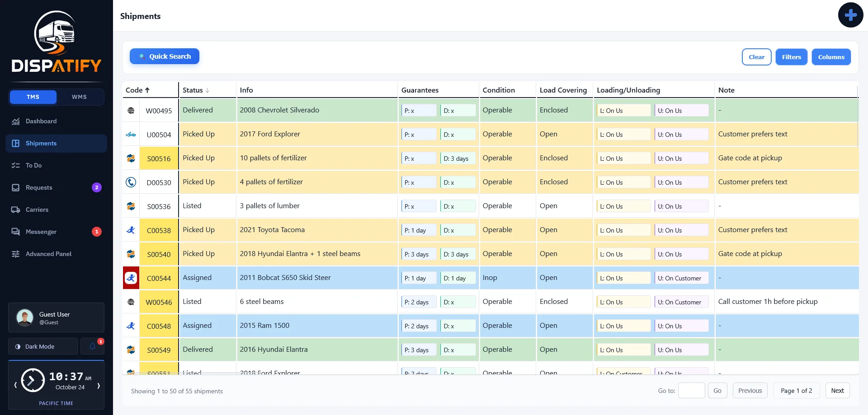Screen dimensions: 868x415
Task: Click '2011 Bobcat S650 Skid Steer' info cell
Action: [x=317, y=278]
